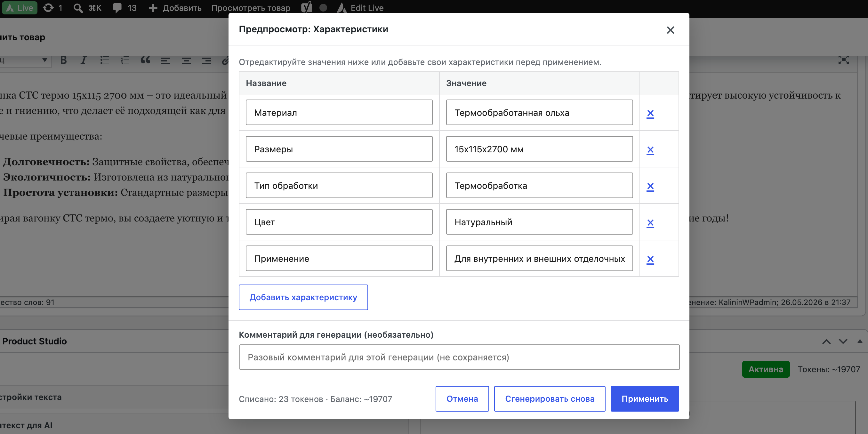This screenshot has height=434, width=868.
Task: Apply blockquote formatting in editor
Action: pyautogui.click(x=145, y=60)
